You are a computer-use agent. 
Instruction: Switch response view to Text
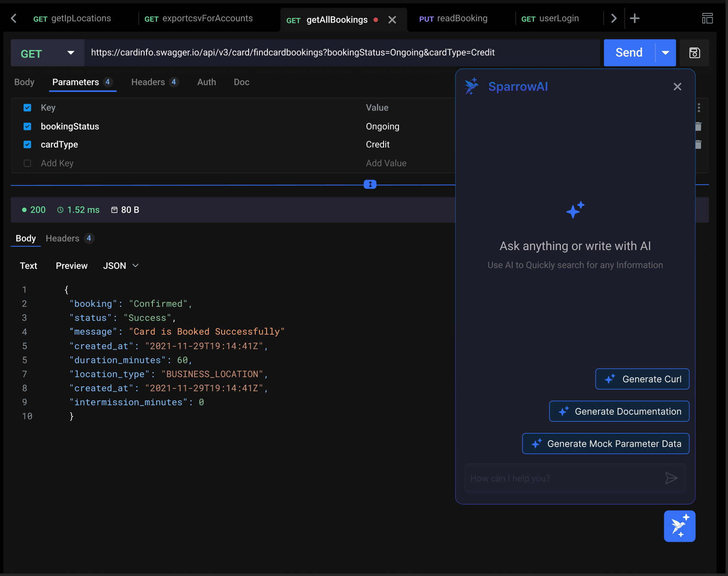click(x=28, y=265)
